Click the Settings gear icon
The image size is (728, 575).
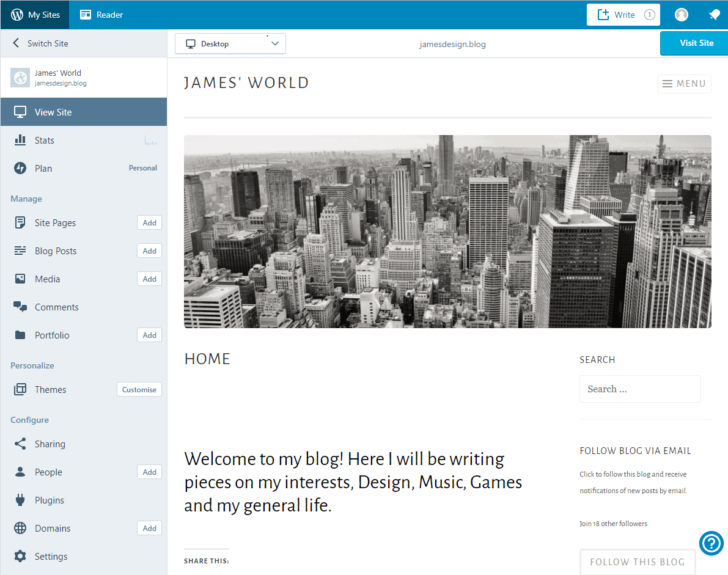click(20, 556)
